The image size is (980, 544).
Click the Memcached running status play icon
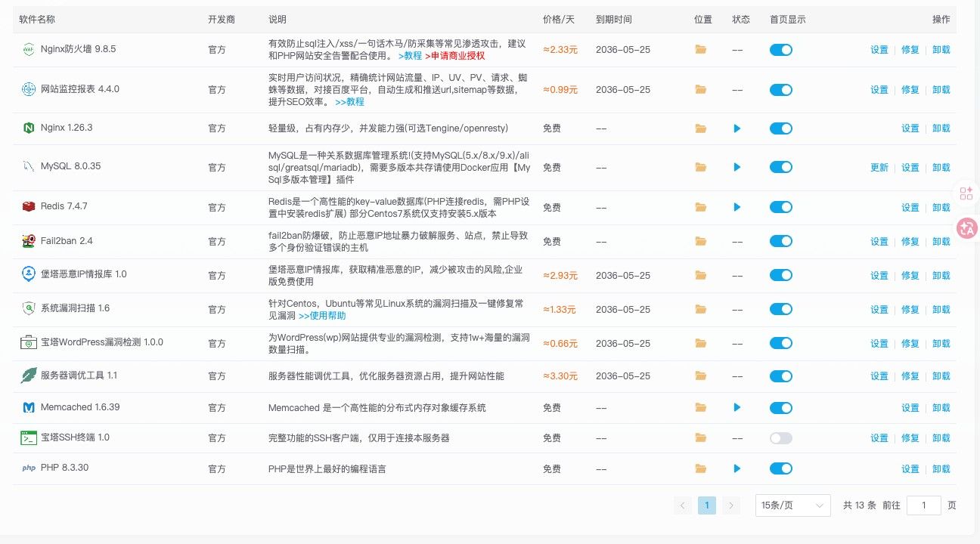click(737, 407)
